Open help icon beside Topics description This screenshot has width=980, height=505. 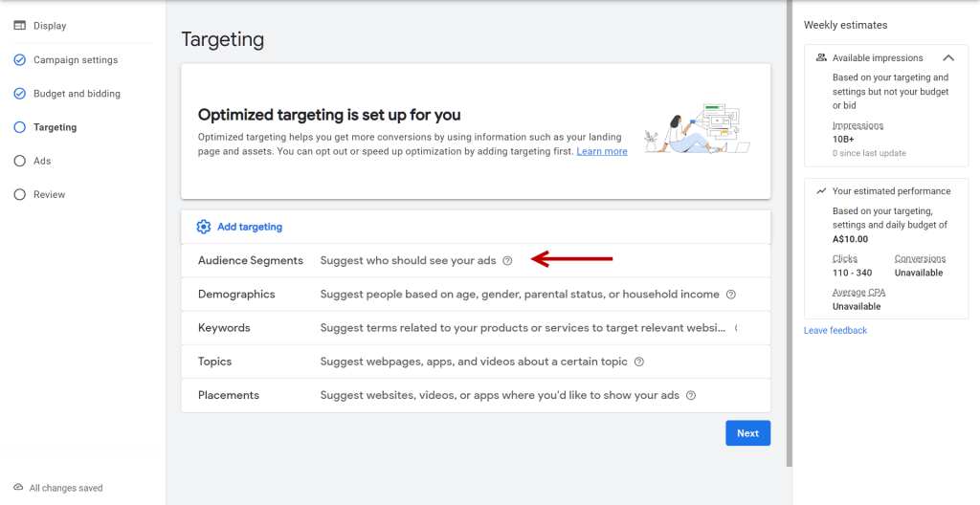point(639,362)
